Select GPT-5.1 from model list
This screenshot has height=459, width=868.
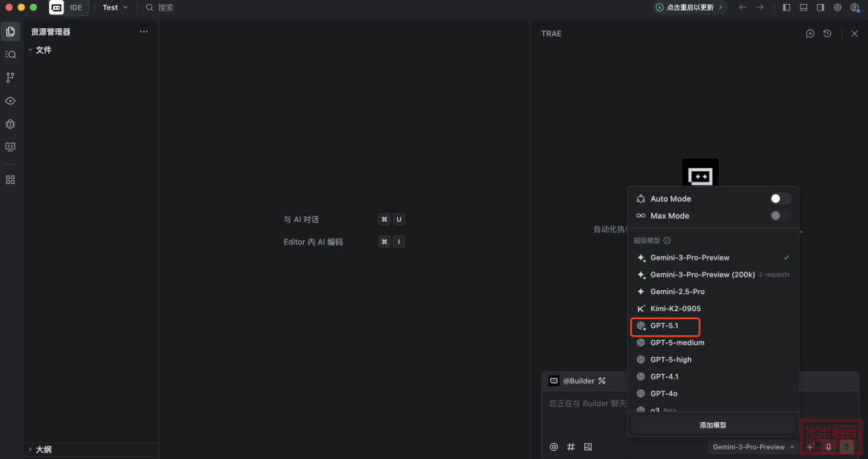pos(665,326)
